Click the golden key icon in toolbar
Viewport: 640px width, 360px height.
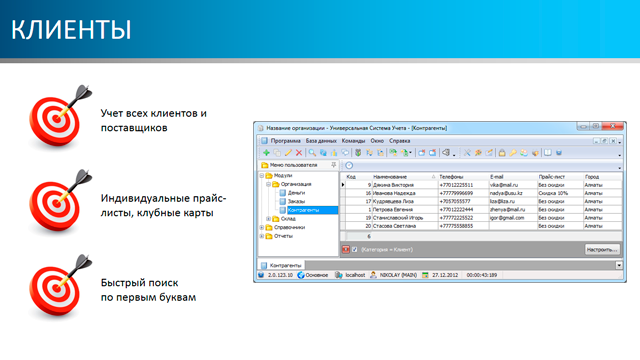coord(513,153)
